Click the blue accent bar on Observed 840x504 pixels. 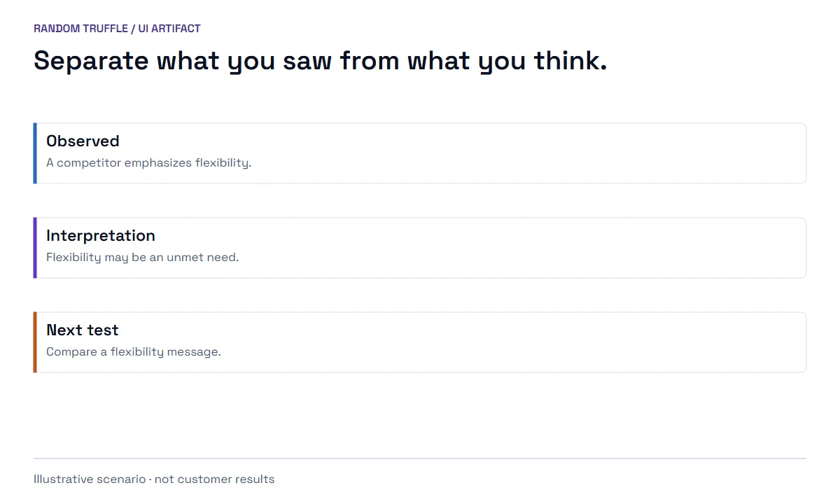coord(35,153)
